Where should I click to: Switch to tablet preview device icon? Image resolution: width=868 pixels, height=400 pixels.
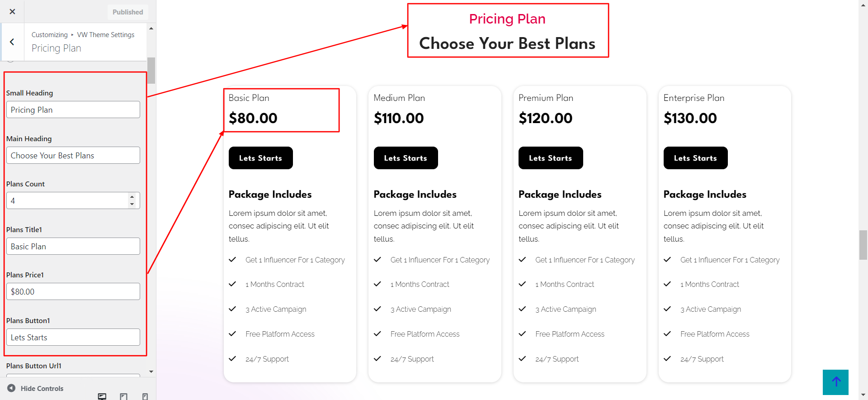pyautogui.click(x=123, y=396)
